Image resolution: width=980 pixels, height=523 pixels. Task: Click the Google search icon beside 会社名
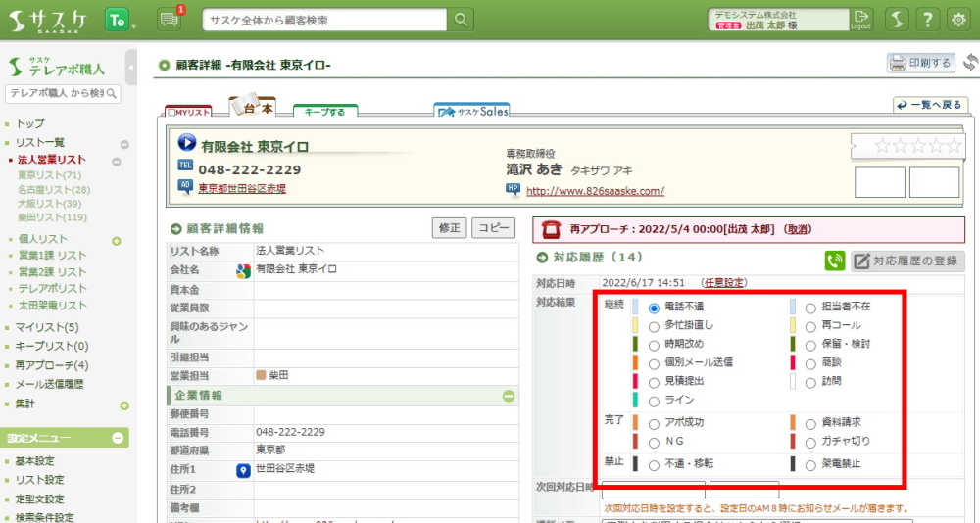click(243, 271)
